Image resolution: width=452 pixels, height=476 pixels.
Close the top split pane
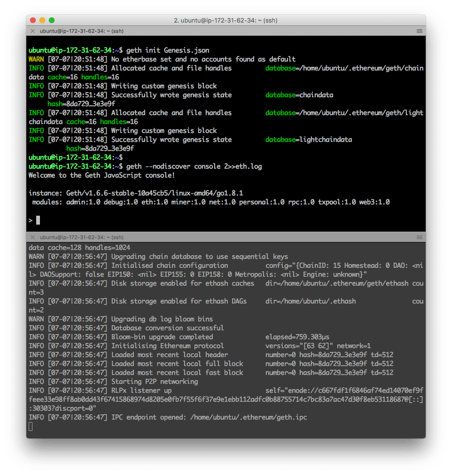(33, 31)
